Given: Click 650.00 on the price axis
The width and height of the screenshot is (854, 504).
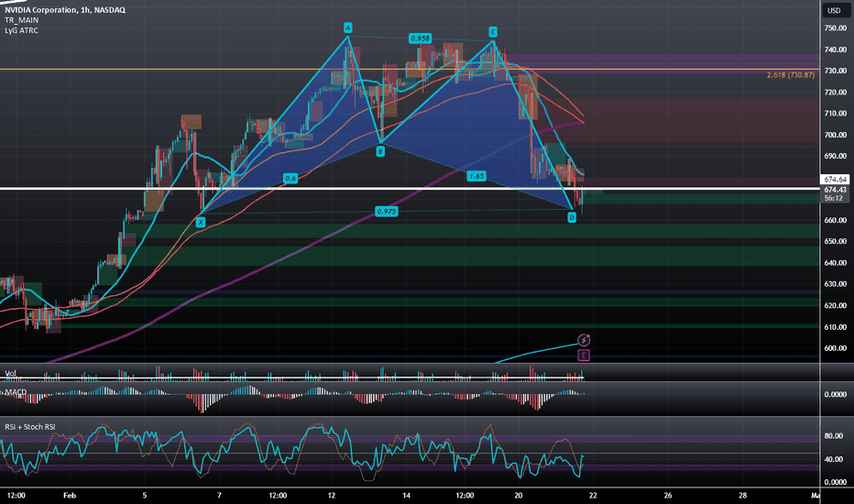Looking at the screenshot, I should click(x=835, y=241).
